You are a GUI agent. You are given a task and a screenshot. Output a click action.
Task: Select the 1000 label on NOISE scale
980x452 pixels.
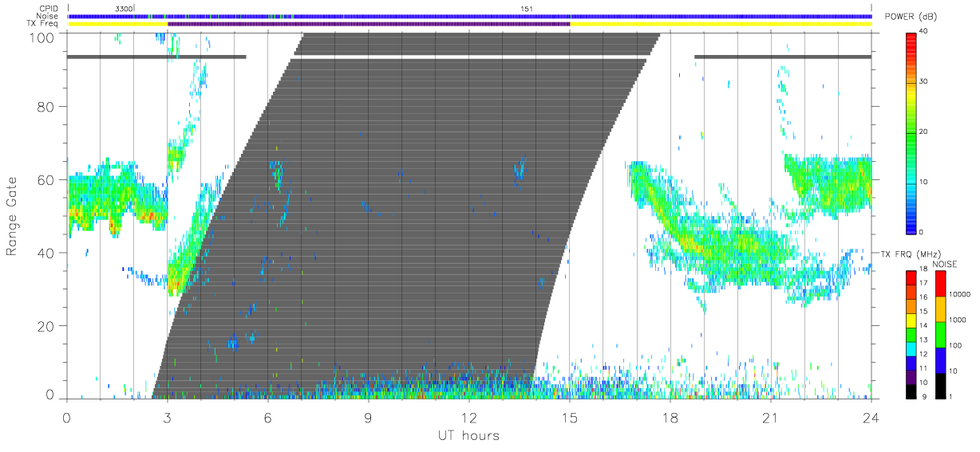pos(958,320)
